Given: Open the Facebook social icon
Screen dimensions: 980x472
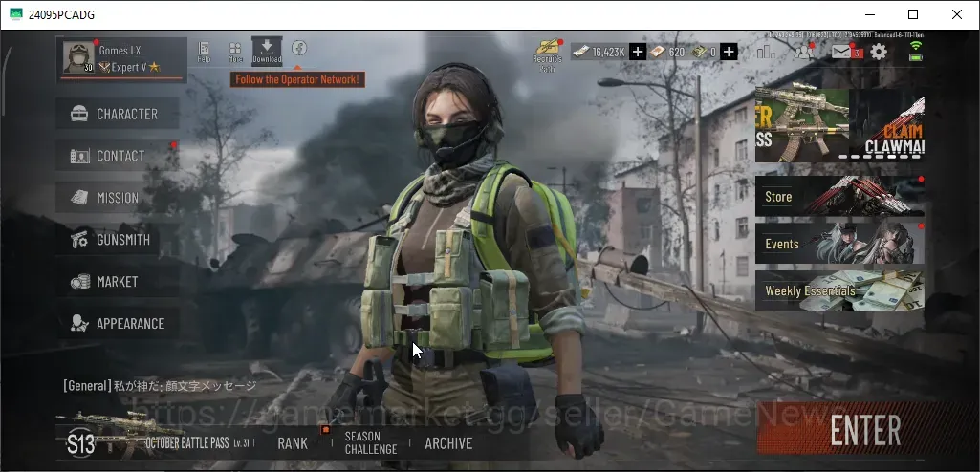Looking at the screenshot, I should (x=298, y=49).
